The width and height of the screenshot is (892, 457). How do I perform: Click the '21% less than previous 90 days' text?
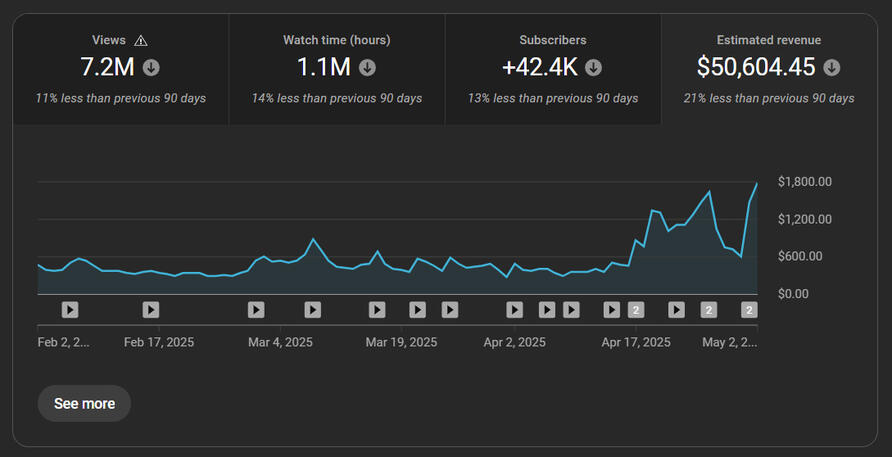[769, 98]
